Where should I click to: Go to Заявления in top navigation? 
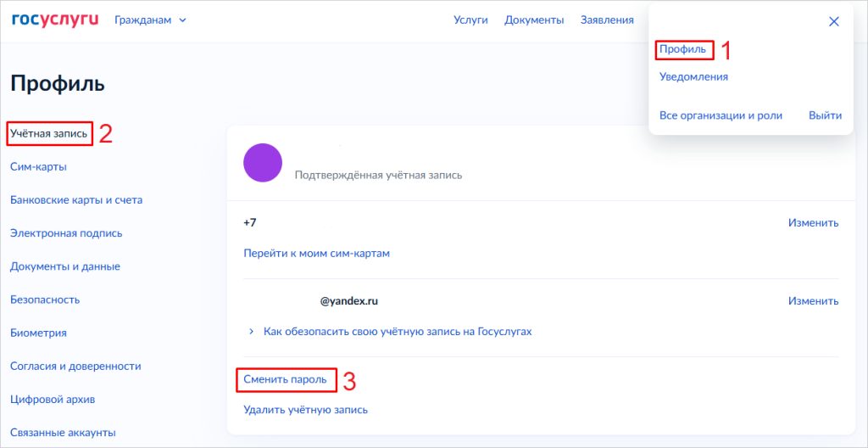pos(607,20)
